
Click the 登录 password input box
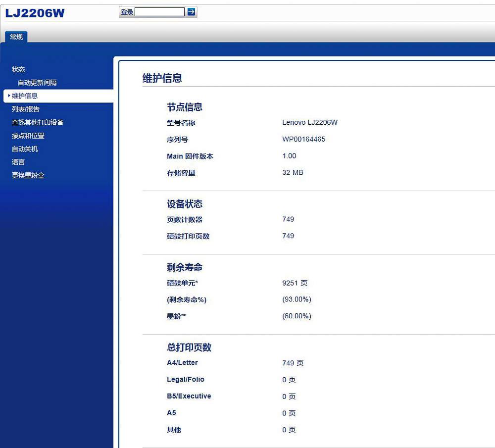point(158,11)
